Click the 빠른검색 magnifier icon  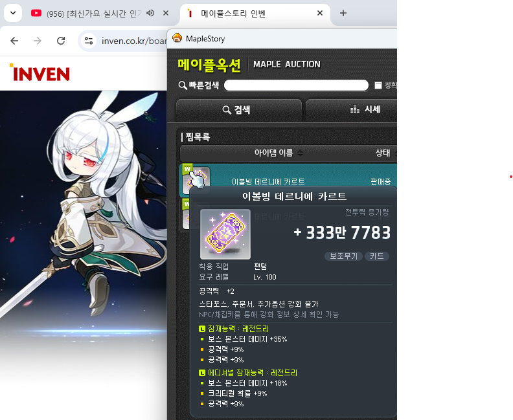(x=183, y=85)
